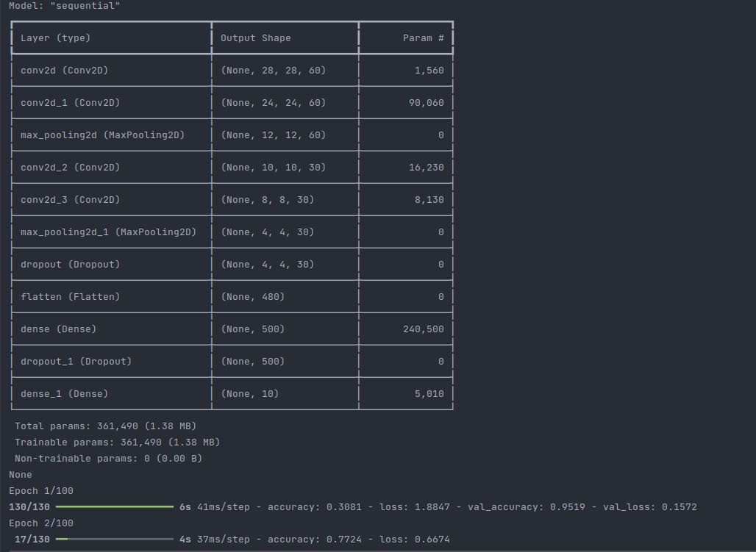This screenshot has width=756, height=552.
Task: Select the conv2d (Conv2D) layer name
Action: point(65,71)
